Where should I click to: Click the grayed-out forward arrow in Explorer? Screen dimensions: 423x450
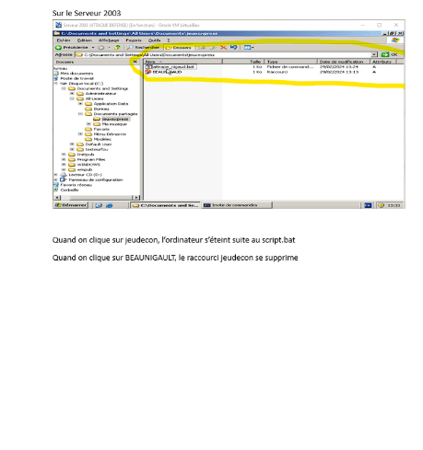click(x=101, y=47)
